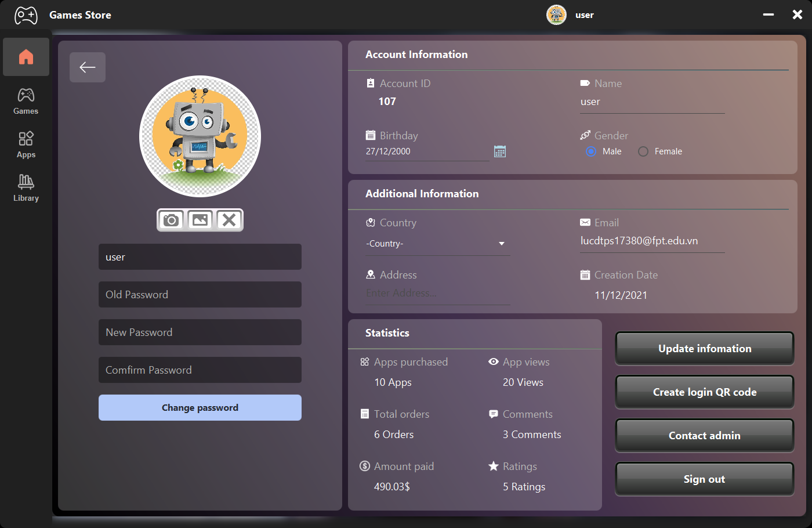Click the Gender symbol icon
812x528 pixels.
point(585,135)
